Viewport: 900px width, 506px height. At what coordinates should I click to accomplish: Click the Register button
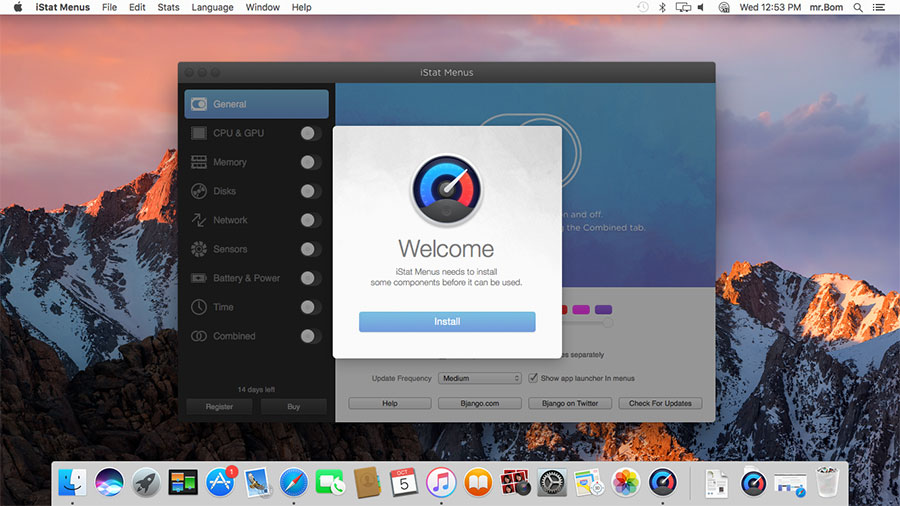tap(219, 406)
